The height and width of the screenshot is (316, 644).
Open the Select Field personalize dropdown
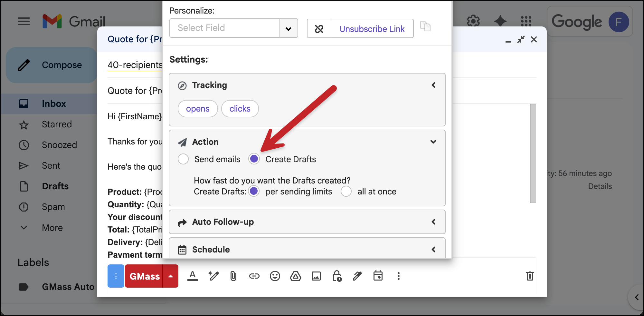point(288,28)
